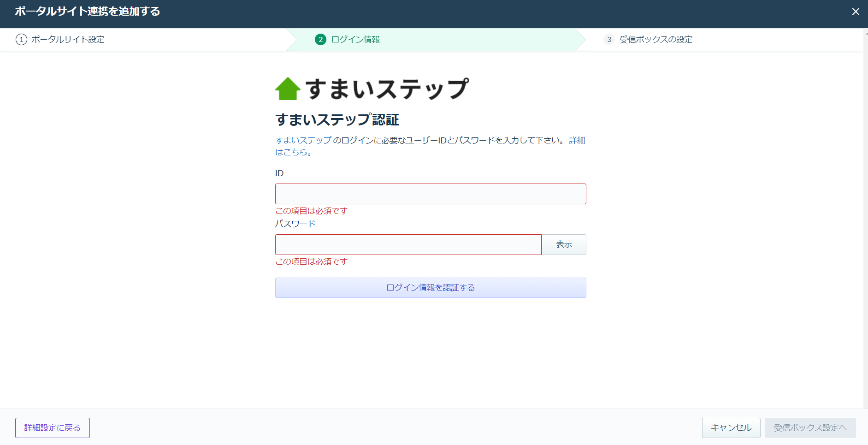868x445 pixels.
Task: Focus the パスワード input field
Action: click(x=408, y=244)
